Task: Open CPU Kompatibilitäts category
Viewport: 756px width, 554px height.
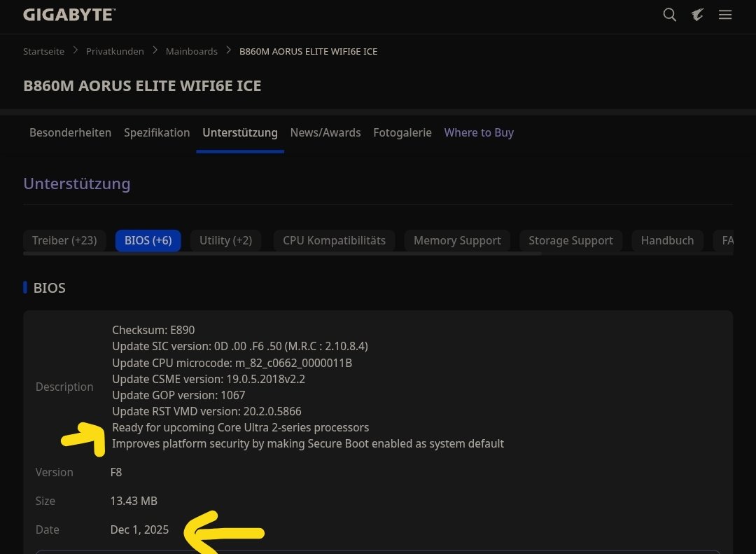Action: coord(334,240)
